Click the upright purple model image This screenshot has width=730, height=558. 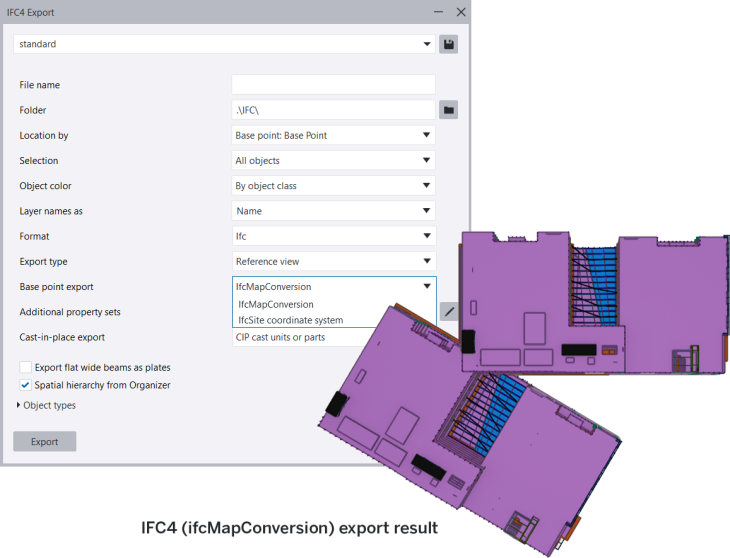pos(594,303)
